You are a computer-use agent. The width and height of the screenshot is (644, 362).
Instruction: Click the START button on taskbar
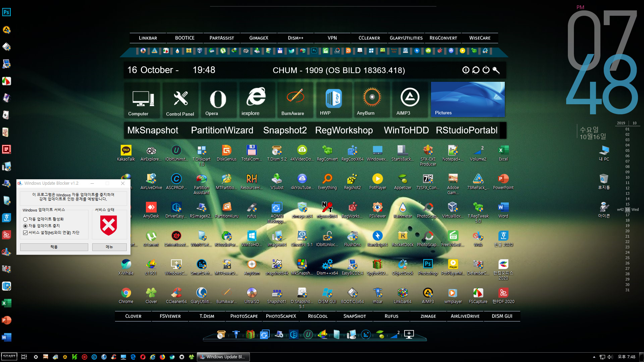9,357
